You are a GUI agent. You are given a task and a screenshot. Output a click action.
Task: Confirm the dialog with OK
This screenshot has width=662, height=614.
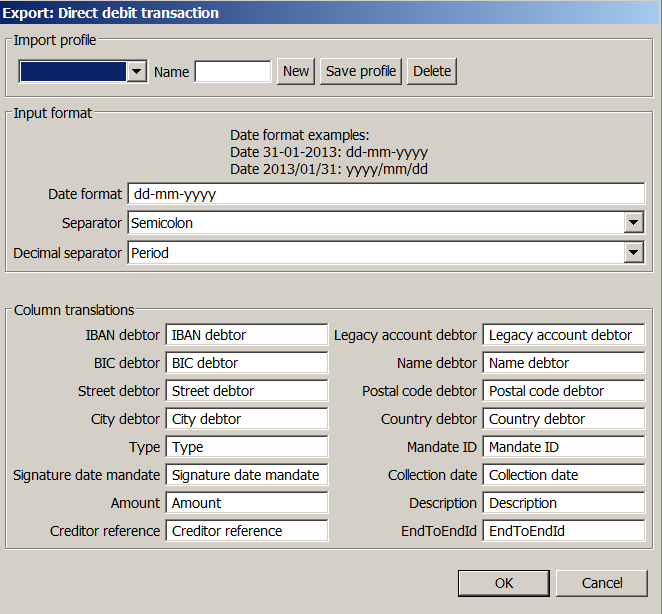click(504, 583)
